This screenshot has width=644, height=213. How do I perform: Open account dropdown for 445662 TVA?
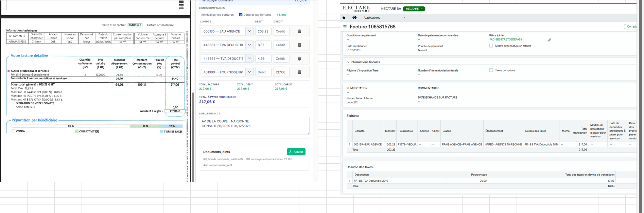249,59
